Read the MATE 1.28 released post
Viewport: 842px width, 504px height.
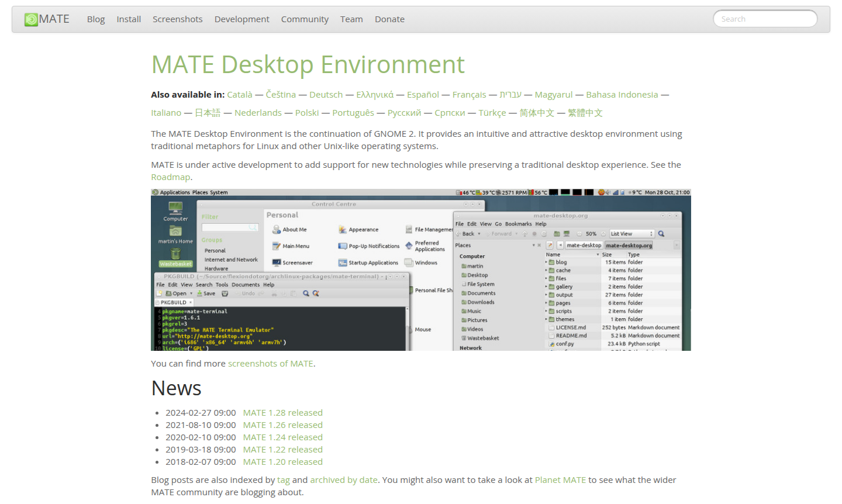282,413
